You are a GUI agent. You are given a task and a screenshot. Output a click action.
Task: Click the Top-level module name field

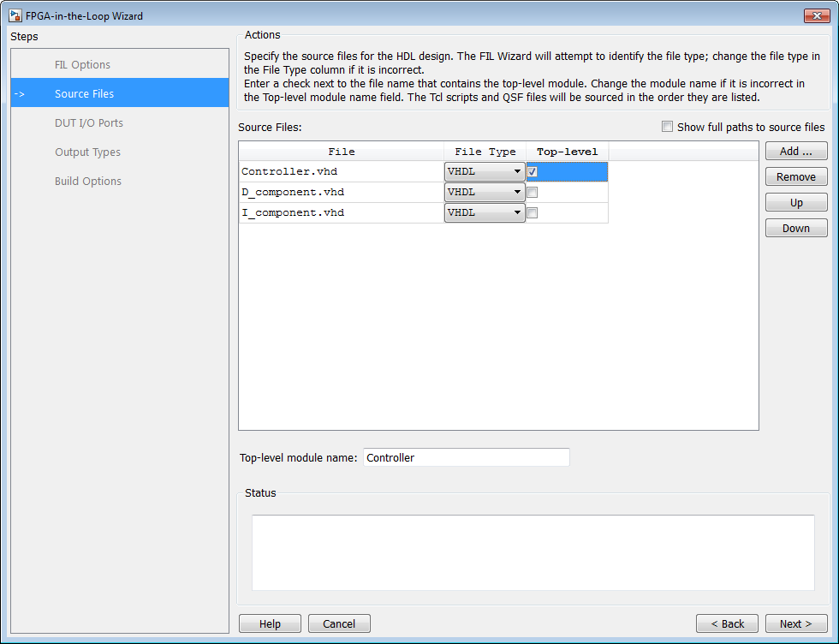(466, 458)
